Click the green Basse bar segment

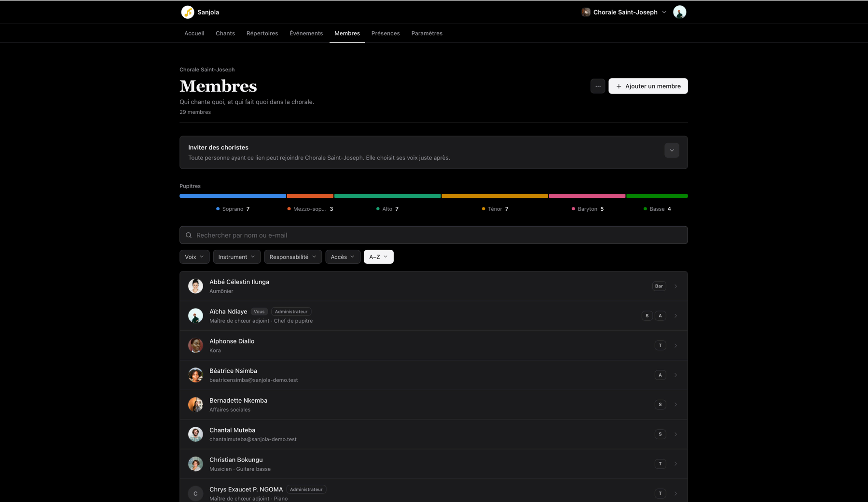657,196
